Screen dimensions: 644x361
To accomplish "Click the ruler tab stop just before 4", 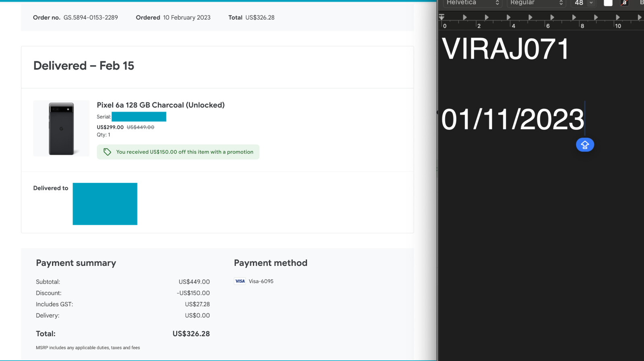I will point(508,17).
